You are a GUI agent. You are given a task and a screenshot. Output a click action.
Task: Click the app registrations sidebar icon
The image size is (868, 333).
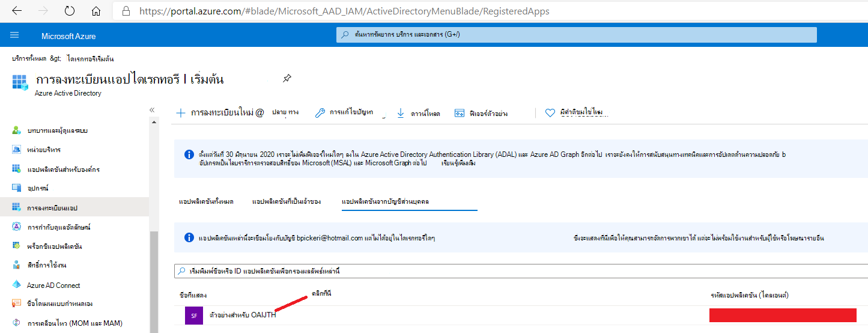pos(17,207)
